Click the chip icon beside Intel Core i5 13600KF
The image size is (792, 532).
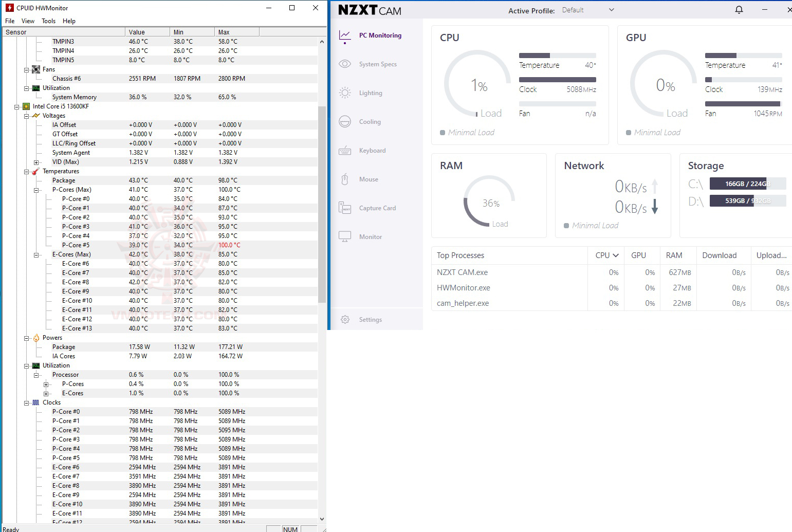[x=26, y=106]
